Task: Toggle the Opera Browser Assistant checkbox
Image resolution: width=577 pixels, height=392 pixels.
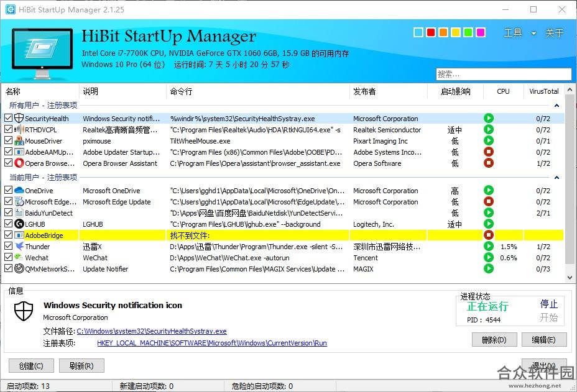Action: click(9, 163)
